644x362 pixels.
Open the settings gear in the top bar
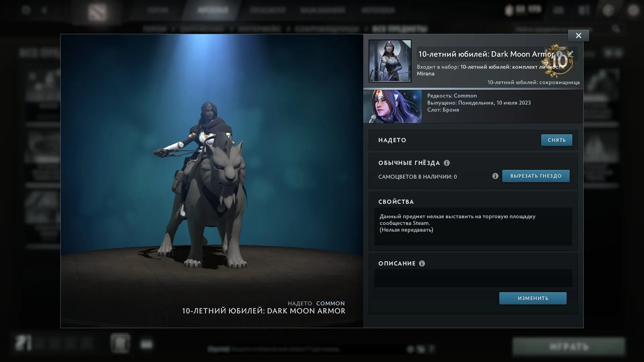pos(26,10)
